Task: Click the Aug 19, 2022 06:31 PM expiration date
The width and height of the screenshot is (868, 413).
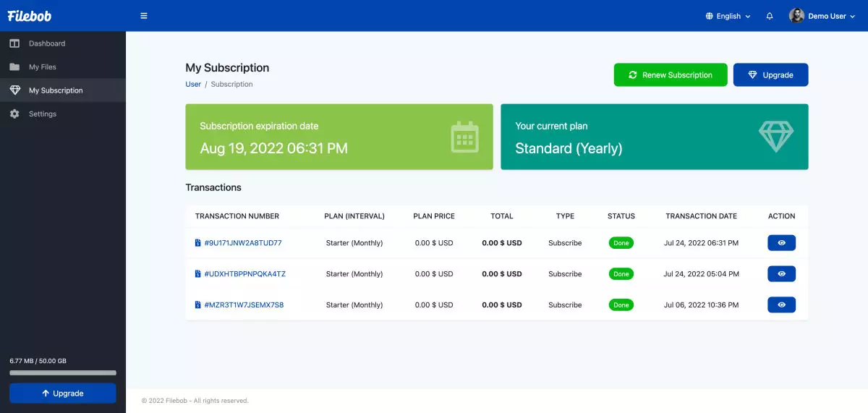Action: pos(274,148)
